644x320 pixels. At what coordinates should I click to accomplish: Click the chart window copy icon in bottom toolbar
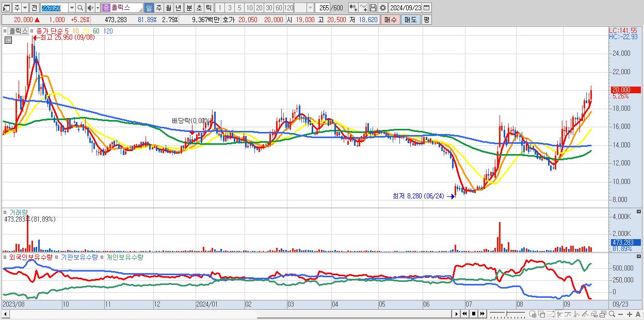(x=603, y=314)
